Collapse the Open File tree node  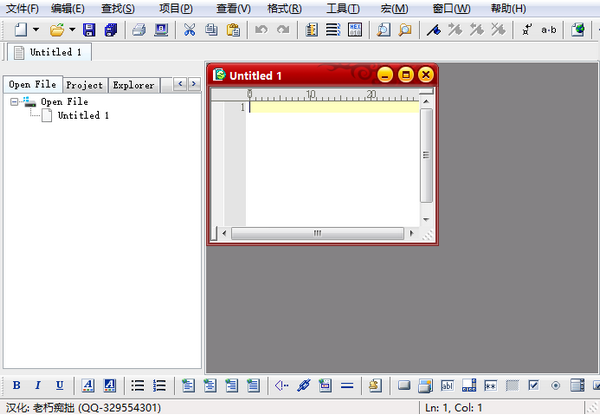click(15, 102)
